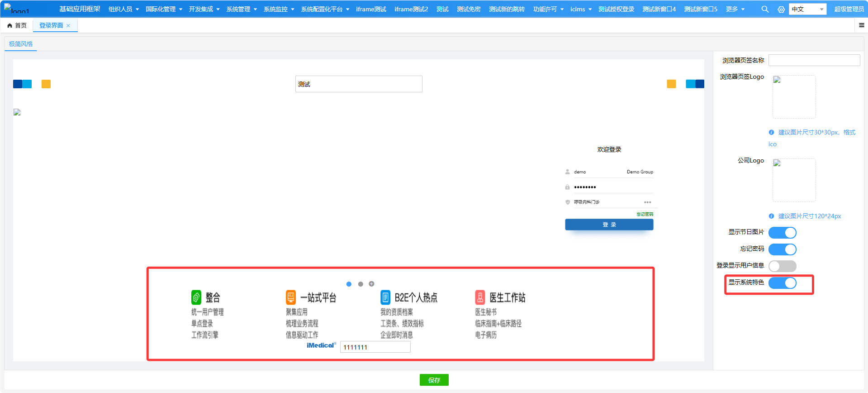The height and width of the screenshot is (393, 868).
Task: Expand the 系统管理 dropdown menu
Action: (242, 9)
